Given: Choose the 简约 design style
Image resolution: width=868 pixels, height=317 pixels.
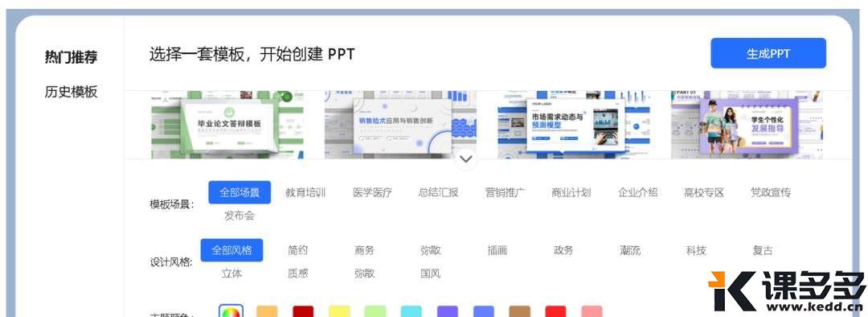Looking at the screenshot, I should pos(298,250).
